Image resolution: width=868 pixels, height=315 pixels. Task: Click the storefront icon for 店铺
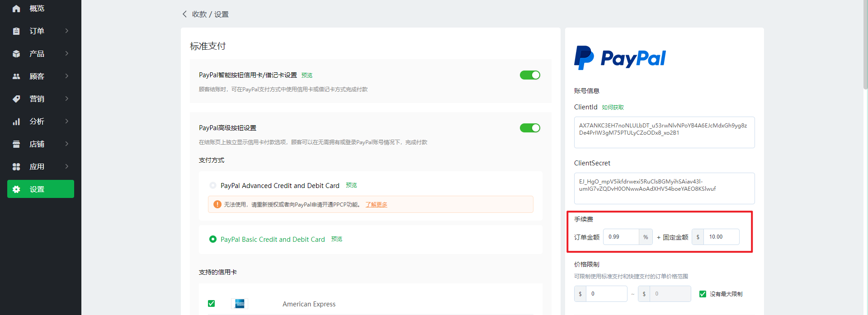[x=16, y=144]
